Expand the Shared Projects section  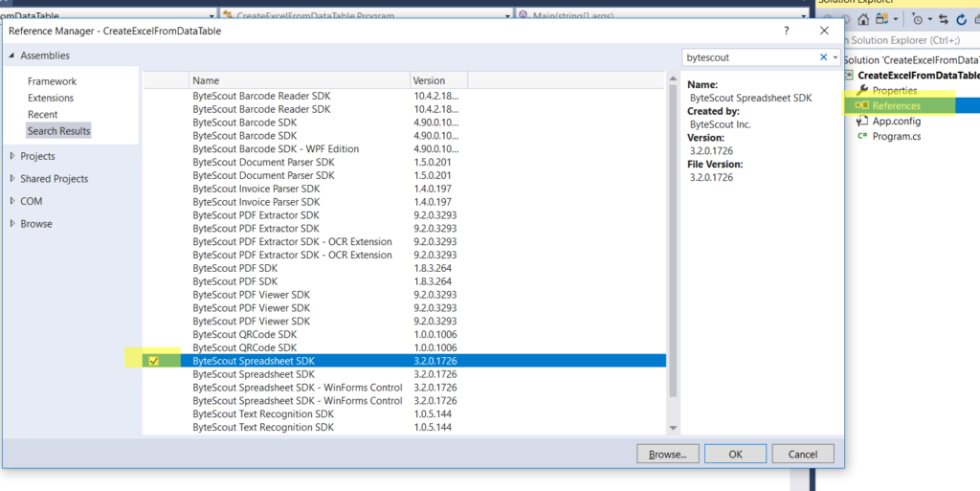pyautogui.click(x=11, y=179)
